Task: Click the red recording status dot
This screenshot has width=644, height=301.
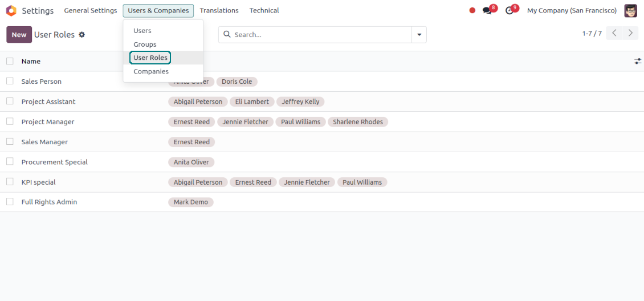Action: (472, 10)
